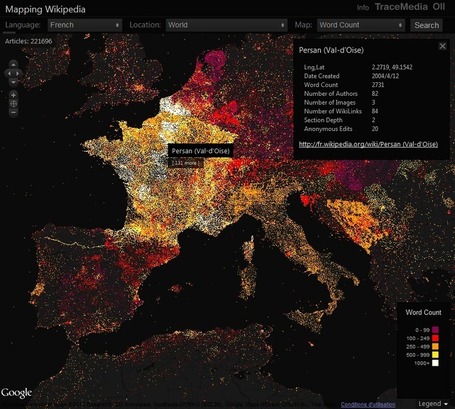This screenshot has width=455, height=409.
Task: Open the Conditions d'utilisation link
Action: coord(368,405)
